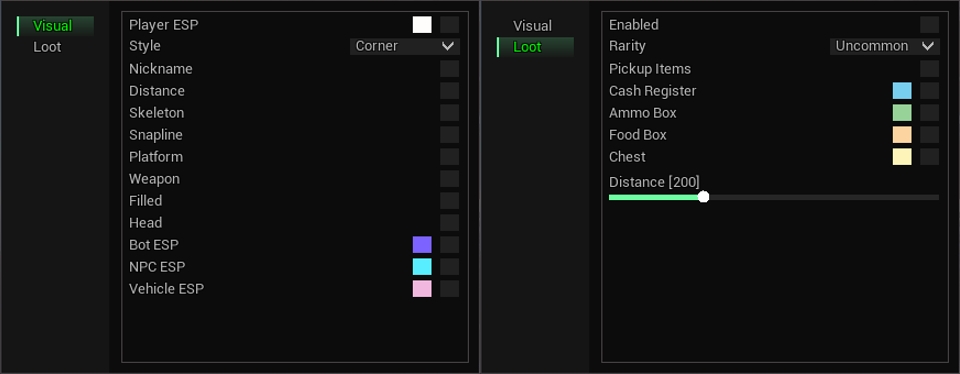Open the blue Cash Register color swatch
This screenshot has width=960, height=374.
point(902,91)
